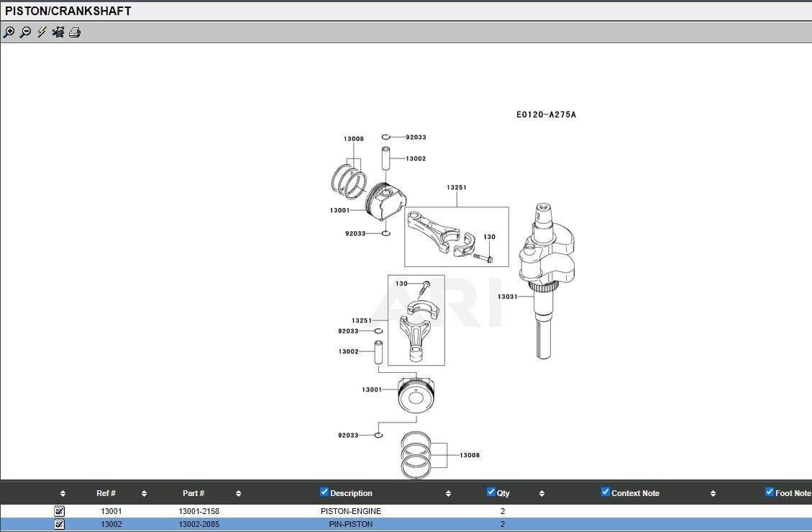Viewport: 812px width, 532px height.
Task: Open part number 13001-2158
Action: click(199, 511)
